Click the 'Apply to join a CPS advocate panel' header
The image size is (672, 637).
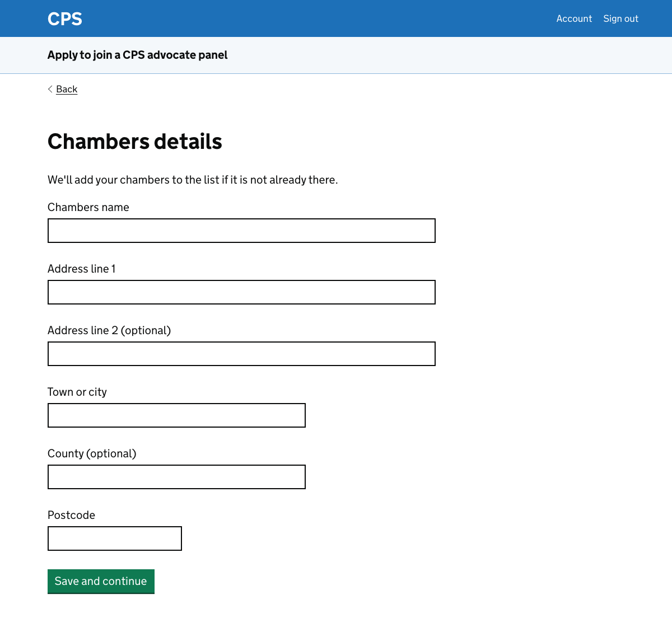coord(137,55)
